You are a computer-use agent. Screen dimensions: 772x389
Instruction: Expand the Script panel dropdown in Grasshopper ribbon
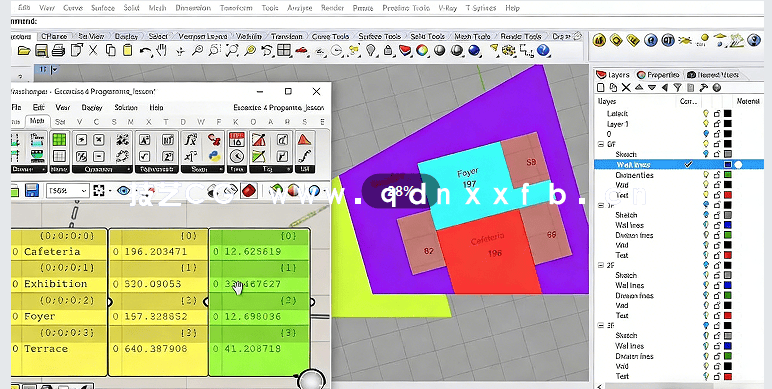pos(221,169)
